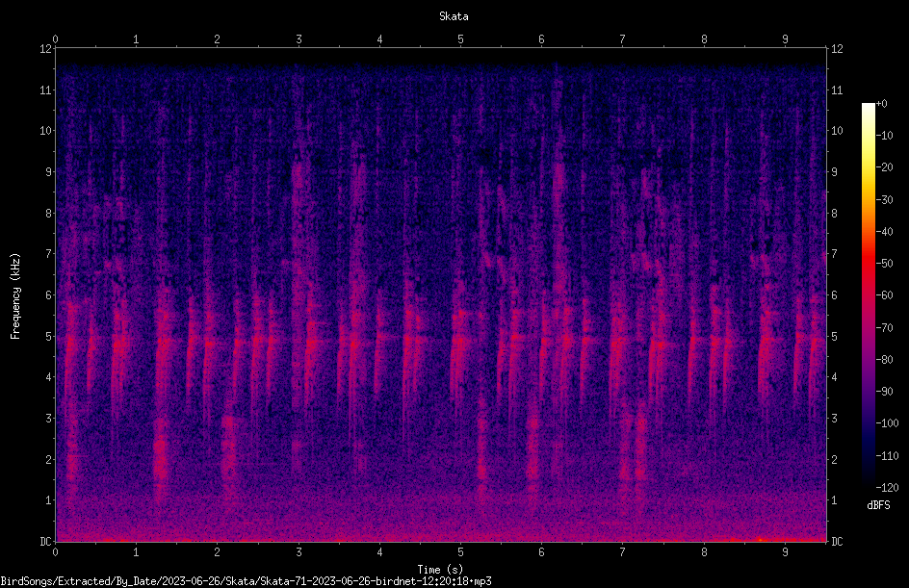Click the '-30' colorbar tick label
This screenshot has height=588, width=909.
885,200
